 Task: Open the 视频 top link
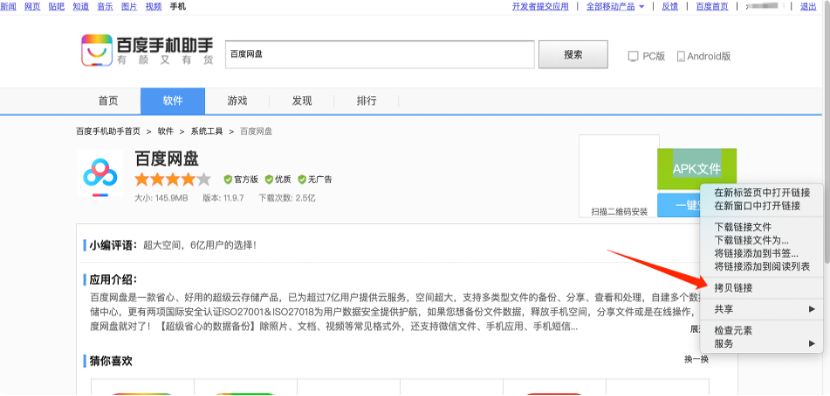click(x=154, y=6)
